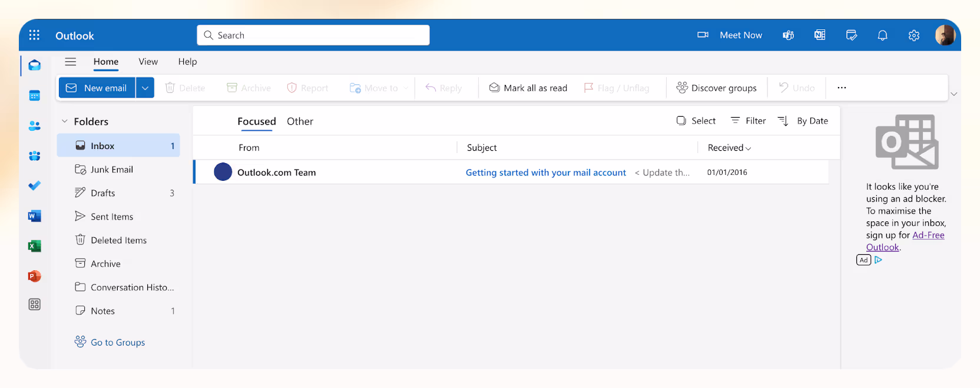980x388 pixels.
Task: Open My Day icon in header
Action: (x=852, y=35)
